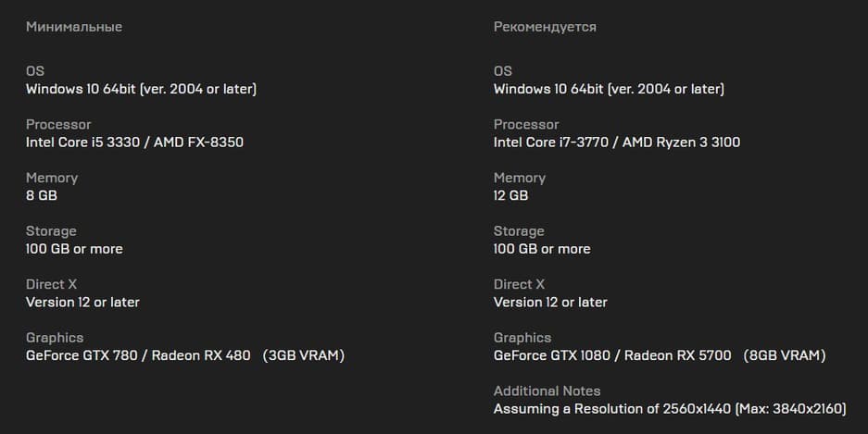This screenshot has width=868, height=434.
Task: Click the 2560x1440 resolution note text
Action: pos(669,408)
